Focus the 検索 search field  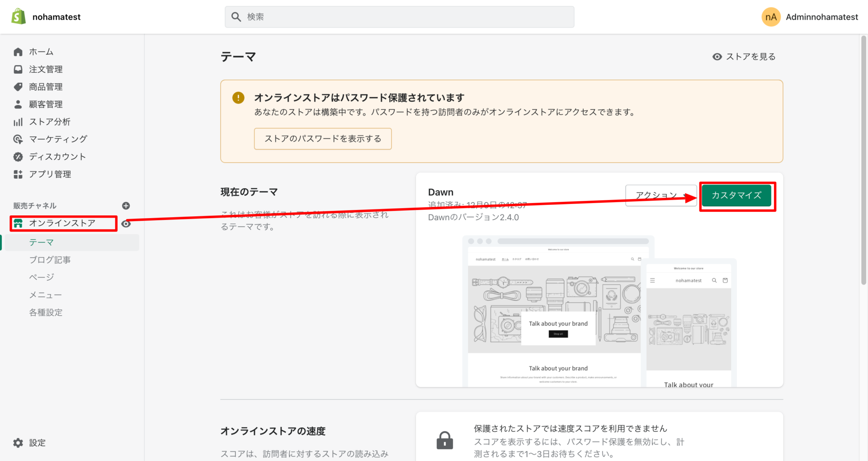(400, 17)
